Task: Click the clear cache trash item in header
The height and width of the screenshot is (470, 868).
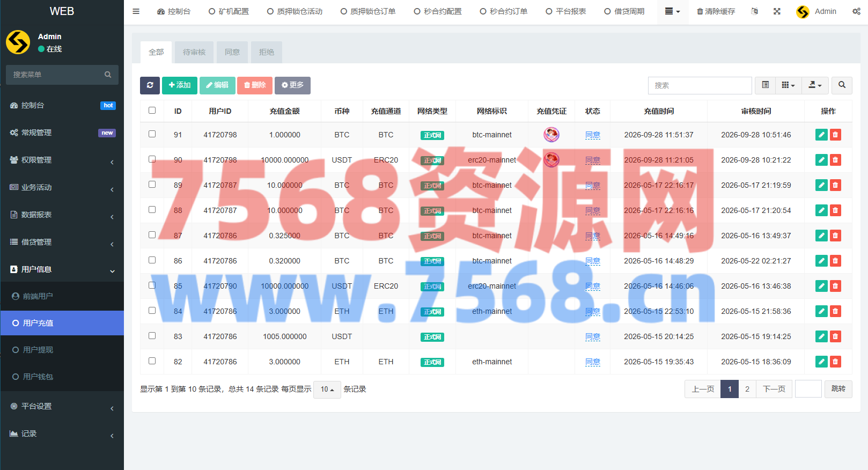Action: (x=716, y=11)
